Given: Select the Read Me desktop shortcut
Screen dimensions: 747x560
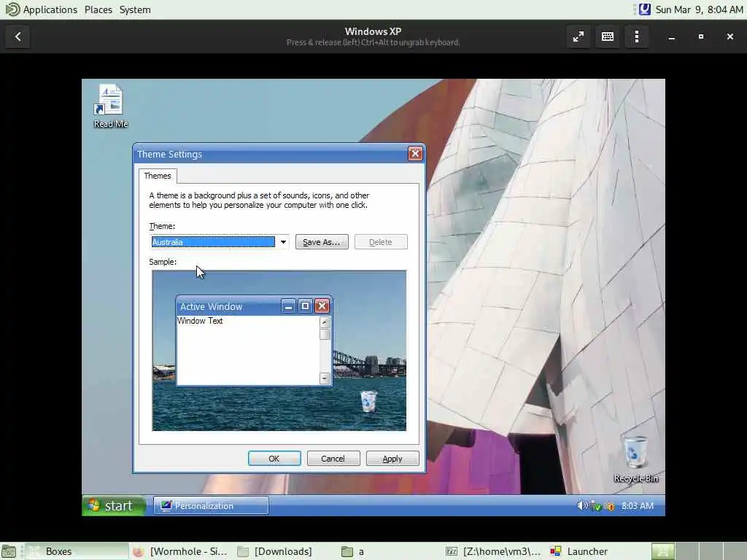Looking at the screenshot, I should tap(111, 106).
